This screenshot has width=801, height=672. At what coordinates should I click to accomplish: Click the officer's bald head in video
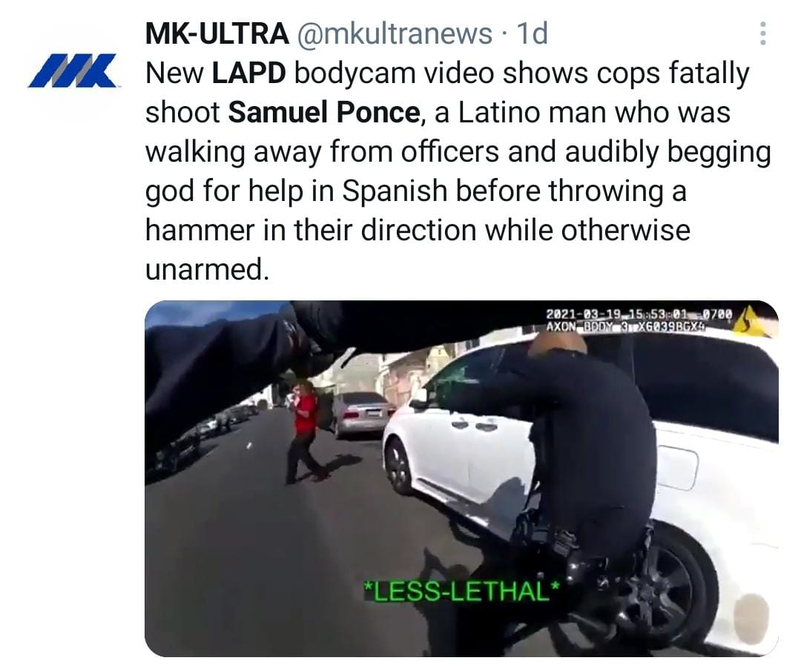click(557, 348)
